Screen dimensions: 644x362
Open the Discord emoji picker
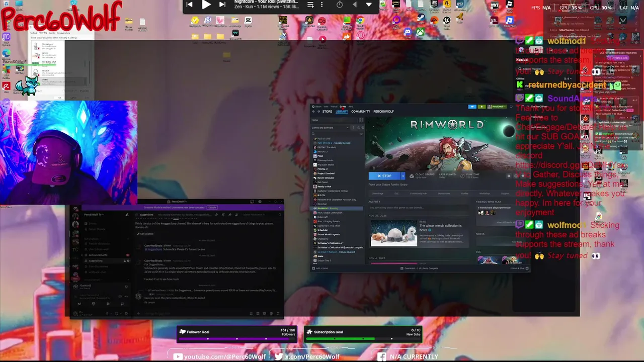pyautogui.click(x=271, y=314)
